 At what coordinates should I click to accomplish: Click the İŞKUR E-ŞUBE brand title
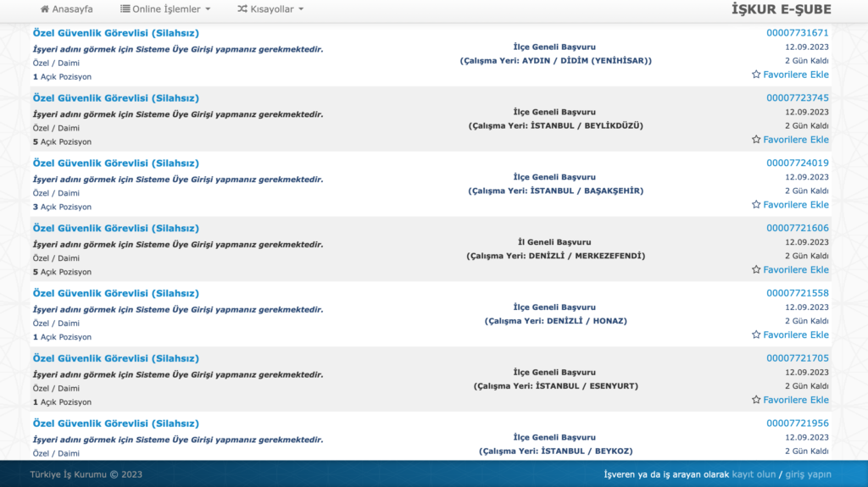781,9
